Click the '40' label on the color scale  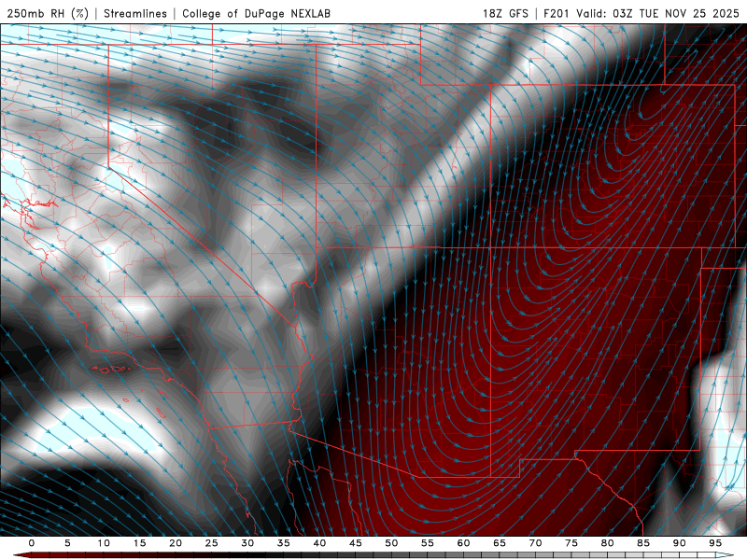click(x=319, y=543)
